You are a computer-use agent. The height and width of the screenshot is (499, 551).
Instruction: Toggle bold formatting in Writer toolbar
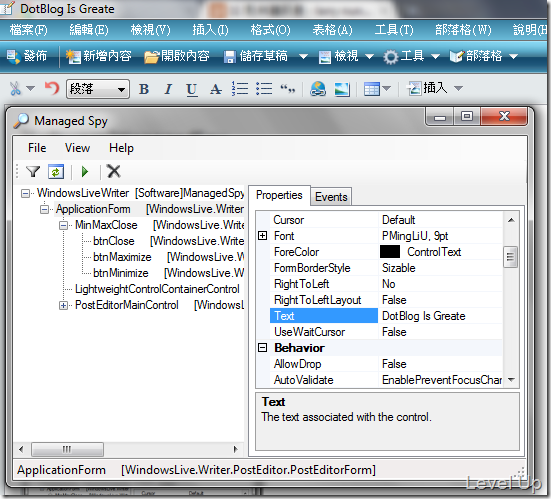(143, 89)
